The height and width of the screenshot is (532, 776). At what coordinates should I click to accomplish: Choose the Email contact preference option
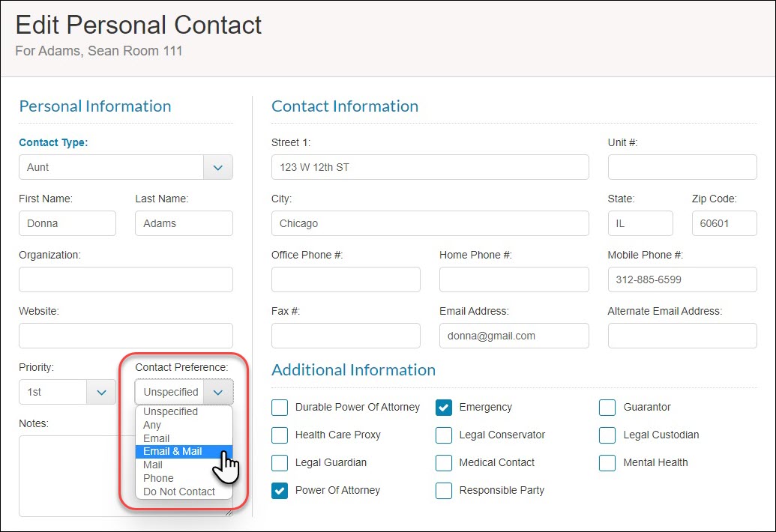184,438
